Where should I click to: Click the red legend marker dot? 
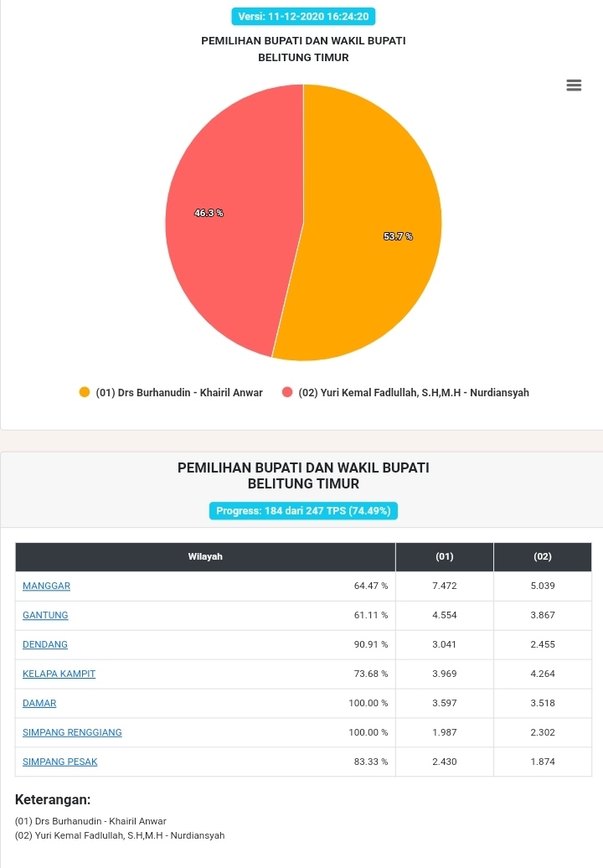tap(287, 392)
